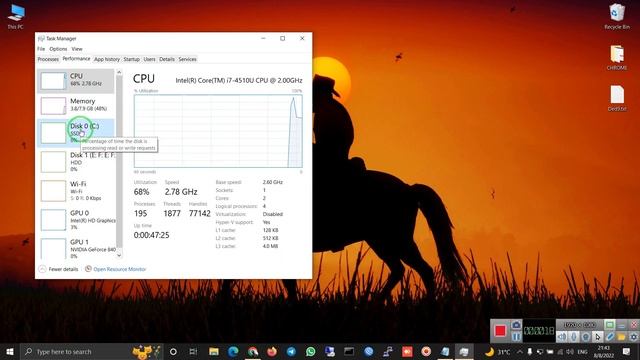Select the Recycle Bin desktop icon

pyautogui.click(x=617, y=17)
